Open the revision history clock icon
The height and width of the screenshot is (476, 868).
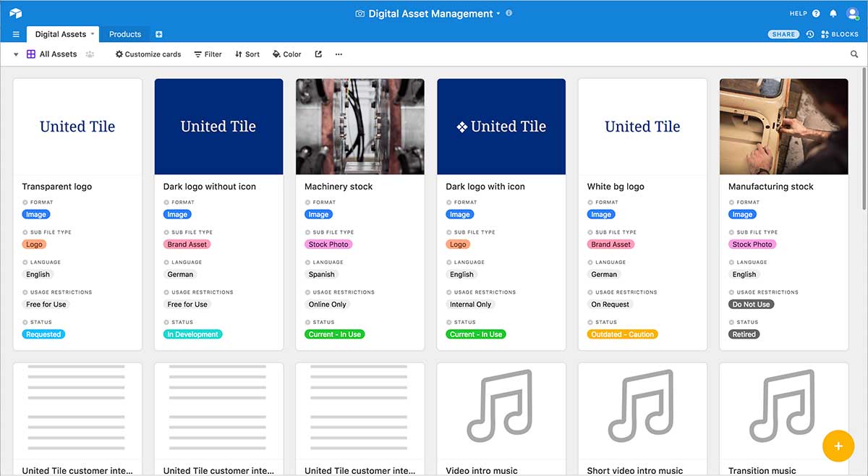click(x=810, y=34)
